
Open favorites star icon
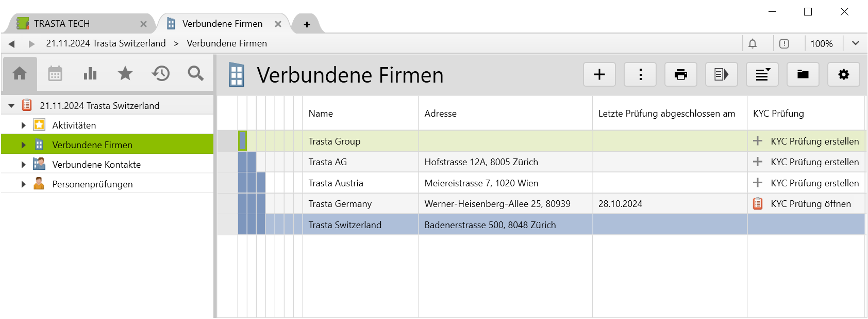point(125,74)
